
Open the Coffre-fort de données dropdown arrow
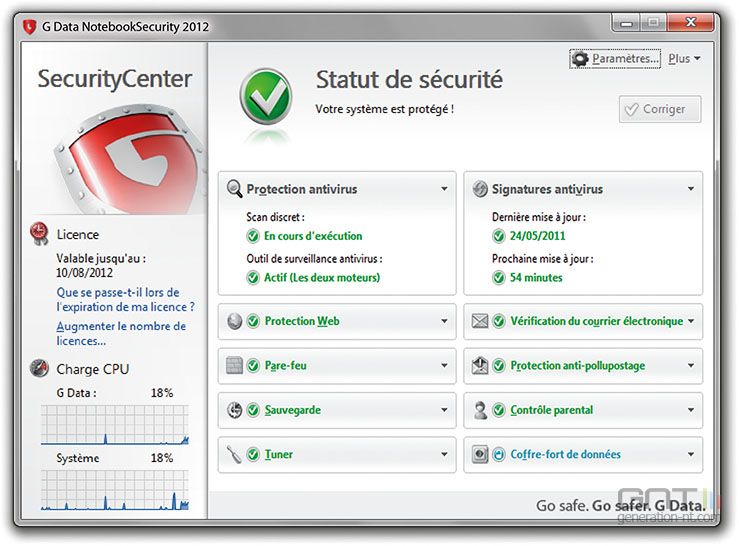pyautogui.click(x=690, y=454)
